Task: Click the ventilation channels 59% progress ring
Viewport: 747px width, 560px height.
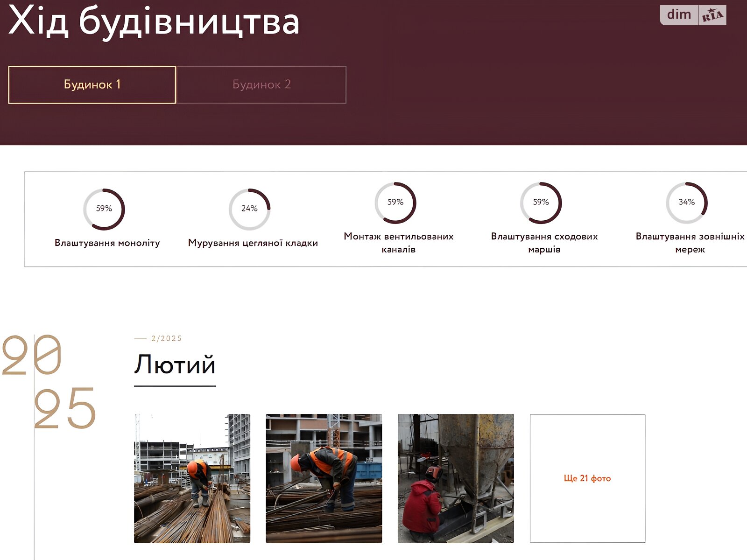Action: (x=395, y=203)
